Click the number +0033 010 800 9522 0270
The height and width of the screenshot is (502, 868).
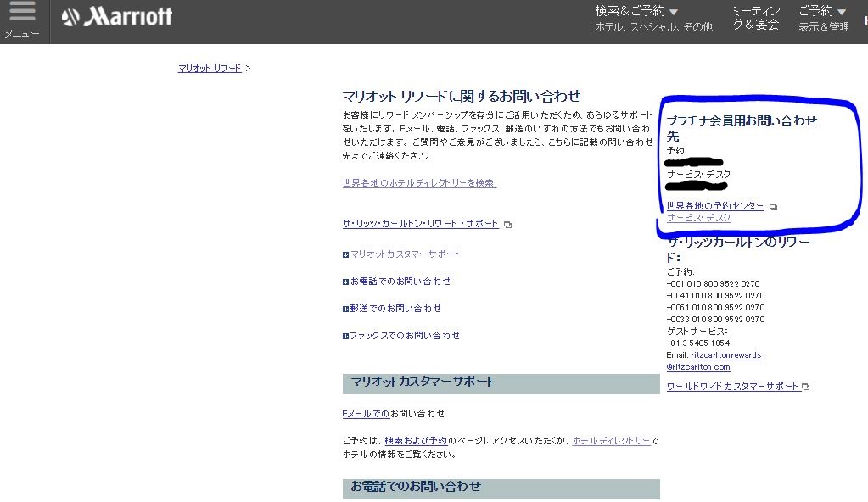(x=715, y=320)
